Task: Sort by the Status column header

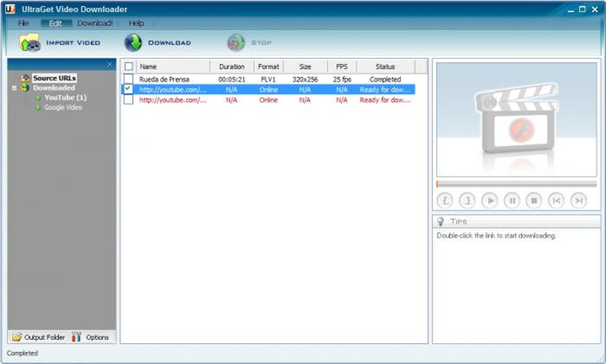Action: (x=386, y=67)
